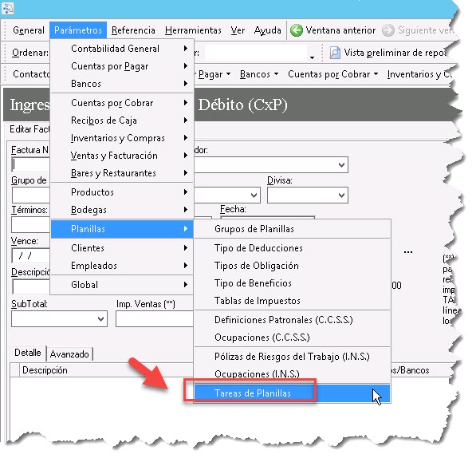Switch to the Detalle tab

(x=28, y=353)
